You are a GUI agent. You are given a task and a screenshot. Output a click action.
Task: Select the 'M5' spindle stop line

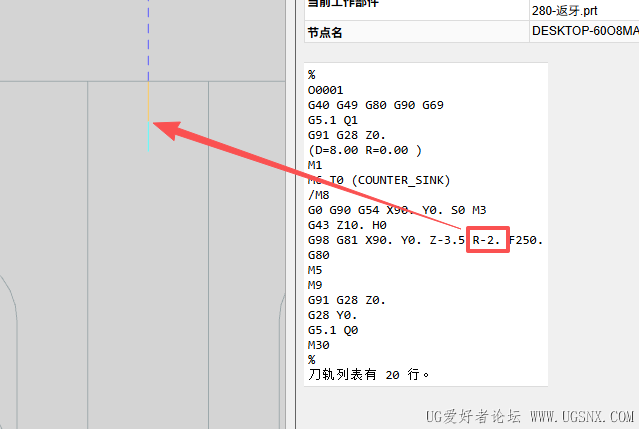pyautogui.click(x=315, y=270)
